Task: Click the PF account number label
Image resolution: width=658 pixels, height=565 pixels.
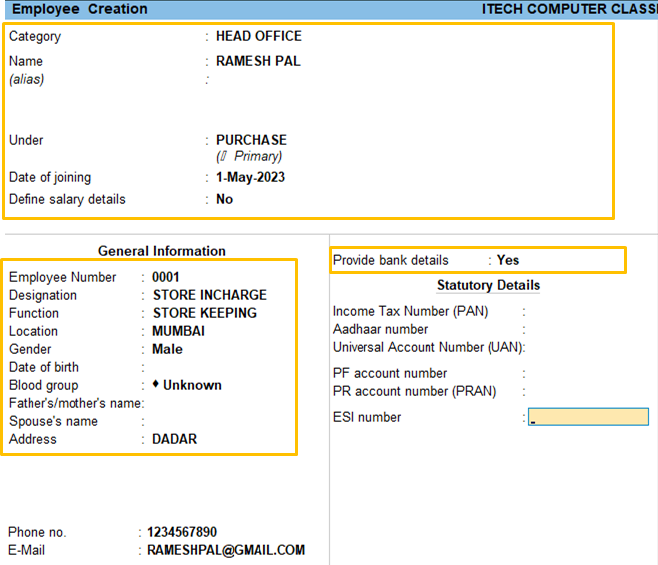Action: [x=390, y=373]
